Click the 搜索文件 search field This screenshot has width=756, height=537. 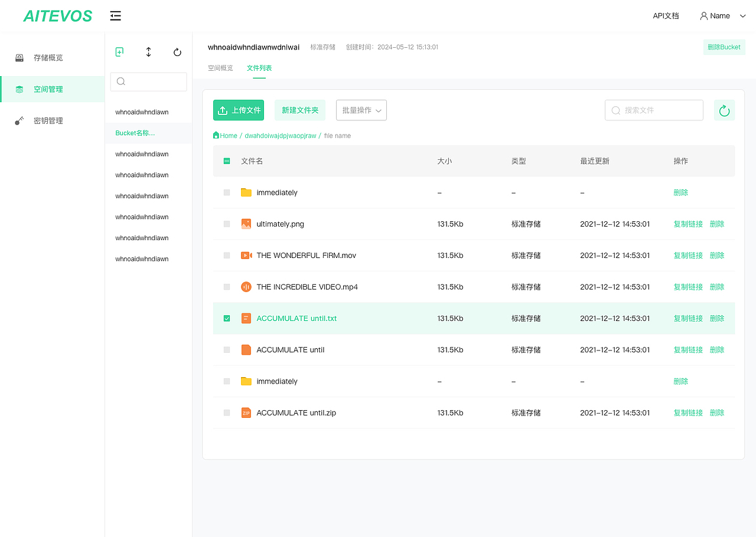[654, 110]
